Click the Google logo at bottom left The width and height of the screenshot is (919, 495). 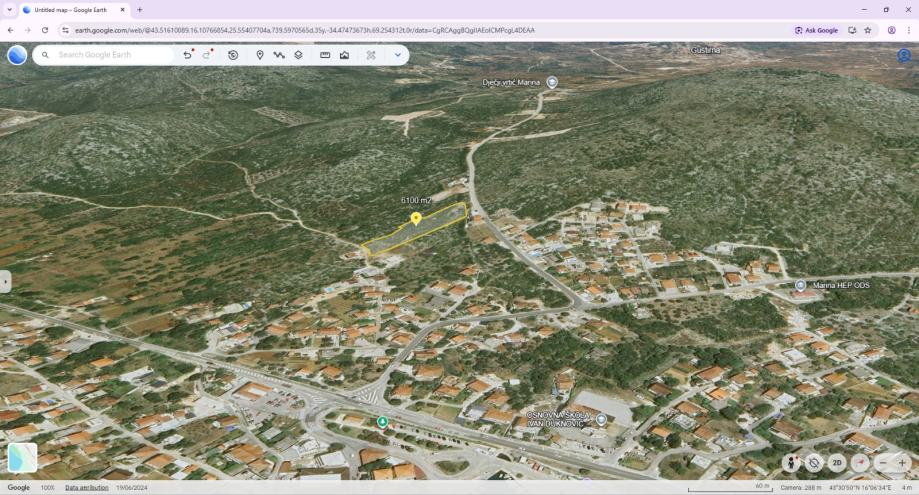point(19,487)
